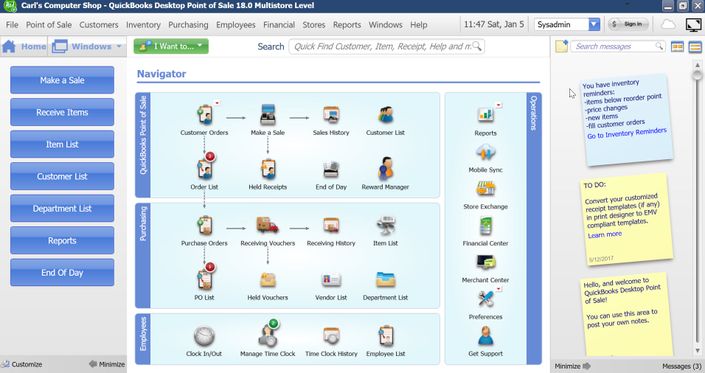Switch messages to list view
The image size is (705, 373).
(695, 47)
